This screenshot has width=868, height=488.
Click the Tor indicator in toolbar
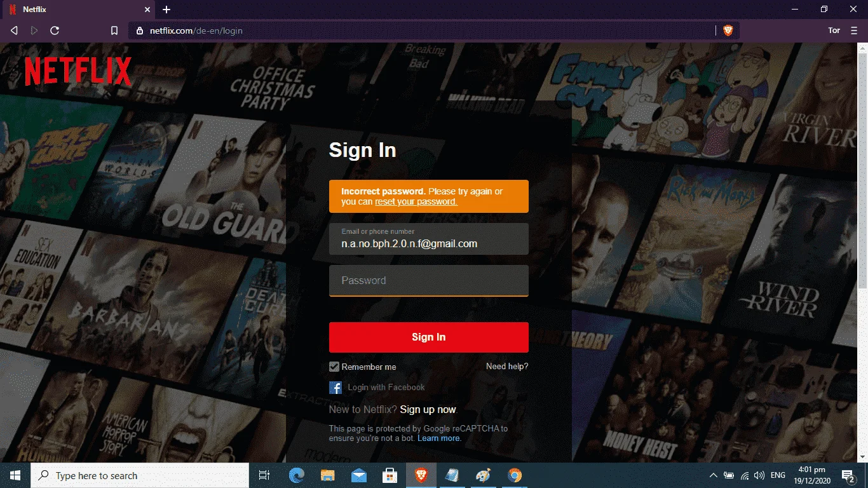pyautogui.click(x=834, y=30)
